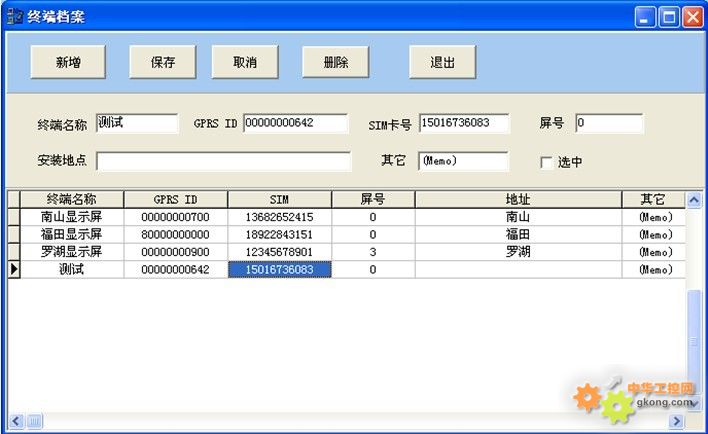Click the application icon in title bar

15,16
